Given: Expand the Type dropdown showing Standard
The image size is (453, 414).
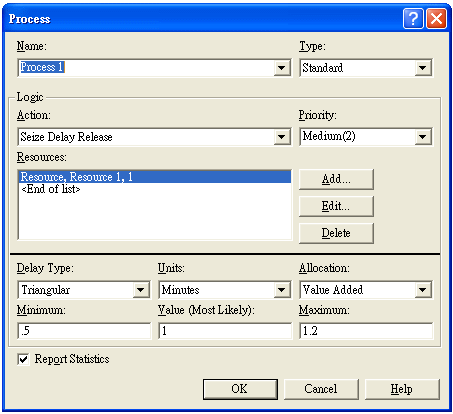Looking at the screenshot, I should point(423,68).
